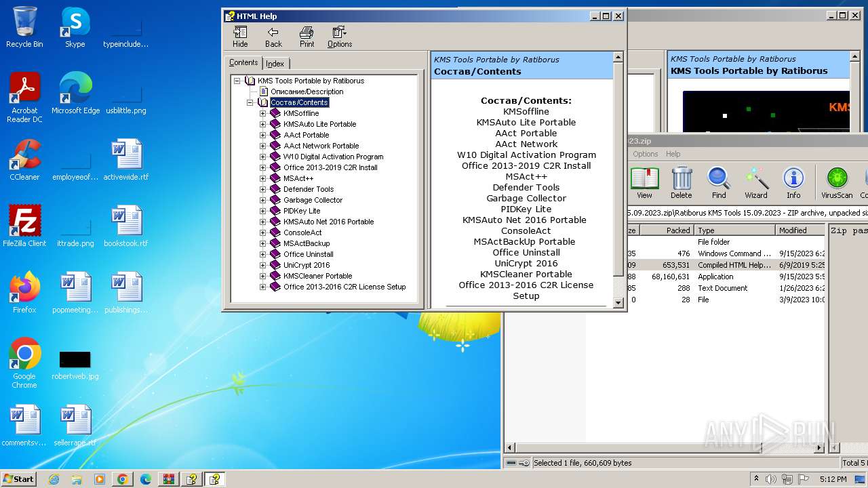Open the UniCrypt 2016 link in the help page
Viewport: 868px width, 488px height.
click(526, 264)
